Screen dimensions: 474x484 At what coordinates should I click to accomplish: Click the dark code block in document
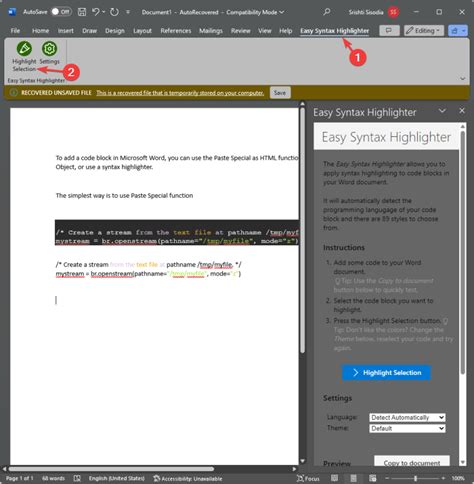[177, 232]
